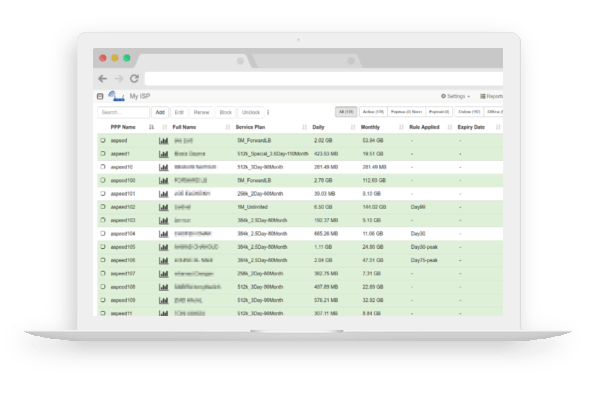Select radio button for aspeed107 row
Viewport: 596px width, 403px height.
[103, 273]
